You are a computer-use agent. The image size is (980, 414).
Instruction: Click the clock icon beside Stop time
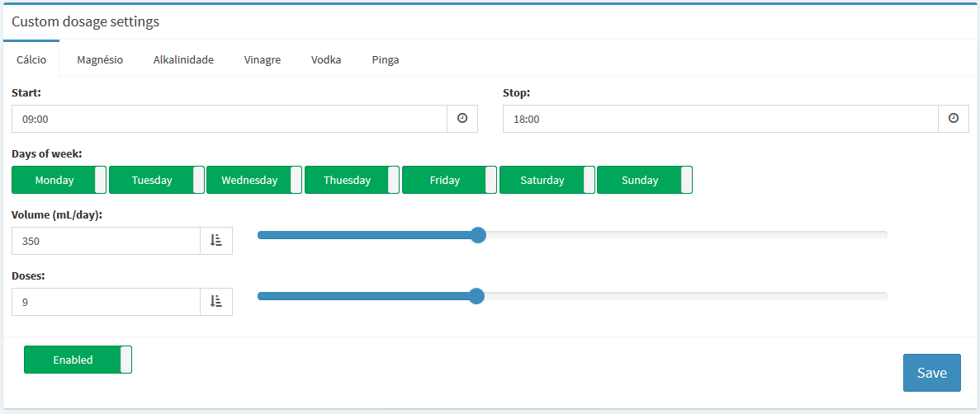[x=954, y=119]
